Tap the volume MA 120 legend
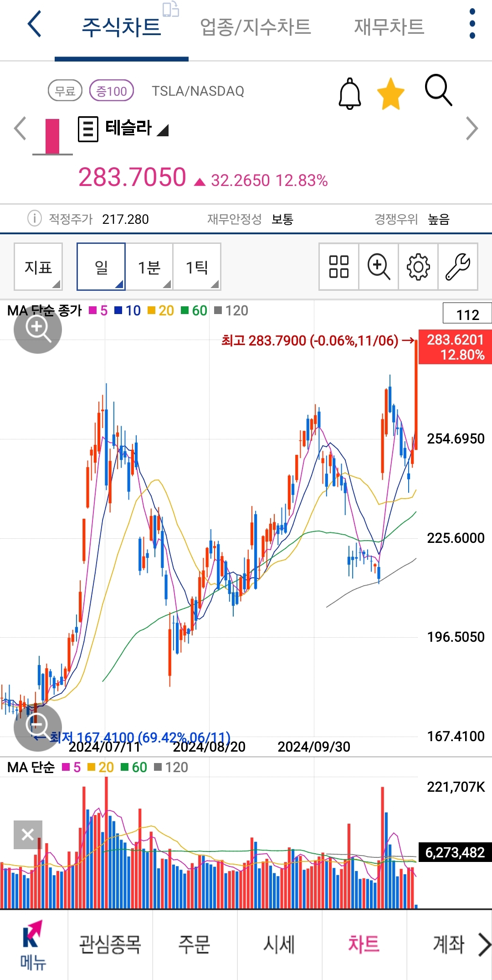492x980 pixels. [x=171, y=767]
